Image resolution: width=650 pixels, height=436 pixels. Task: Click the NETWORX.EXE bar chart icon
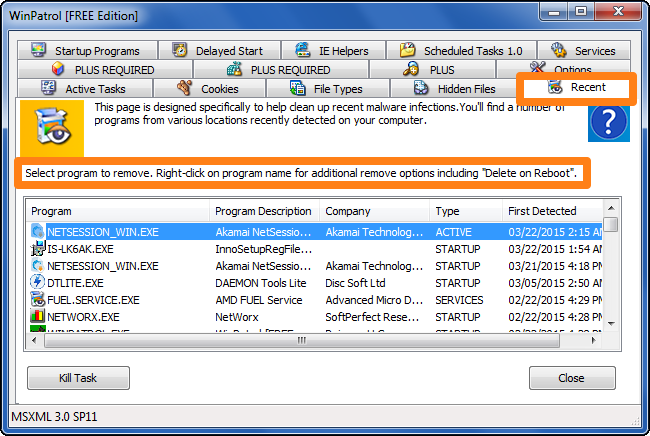[x=37, y=316]
